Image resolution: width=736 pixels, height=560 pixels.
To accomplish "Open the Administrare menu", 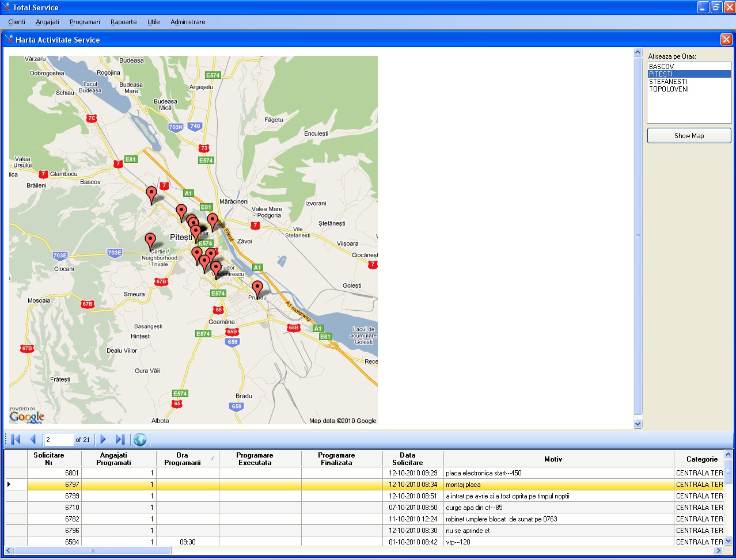I will pyautogui.click(x=188, y=22).
